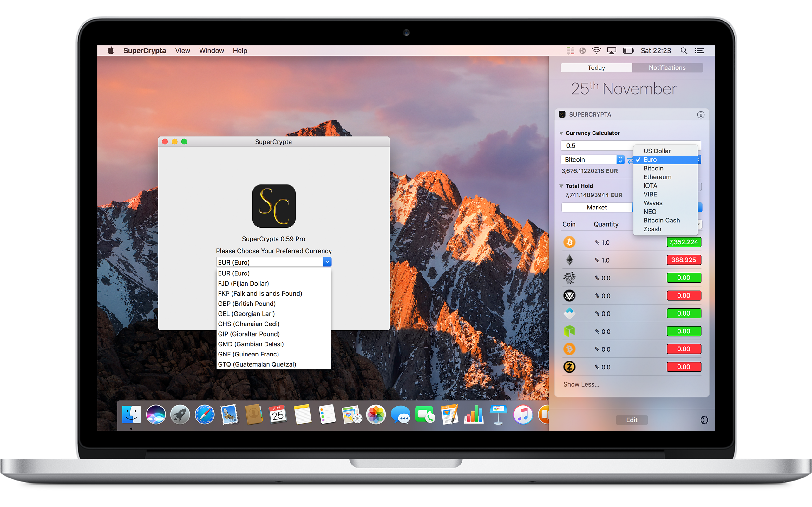Click the Zcash coin icon

pos(569,367)
